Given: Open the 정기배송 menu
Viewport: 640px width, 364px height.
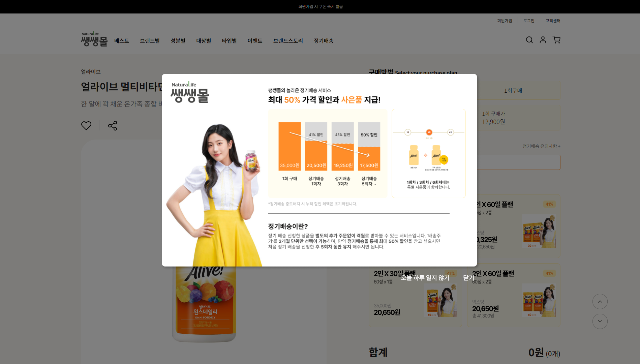Looking at the screenshot, I should 324,41.
